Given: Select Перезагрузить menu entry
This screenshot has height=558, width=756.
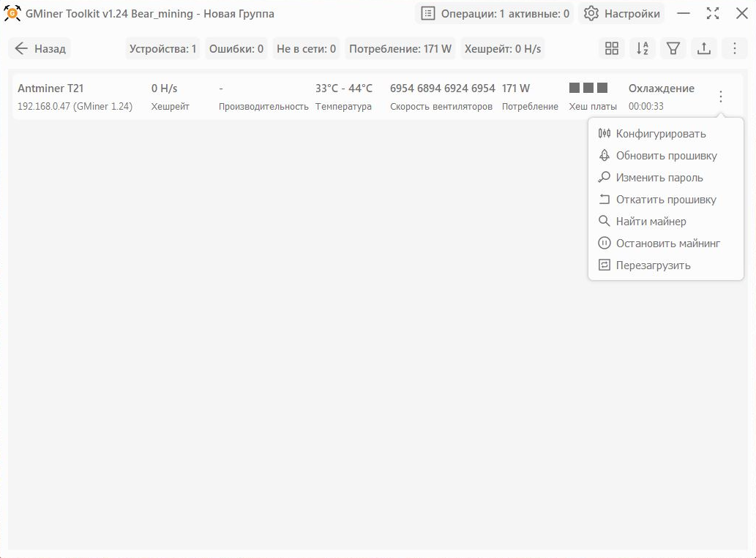Looking at the screenshot, I should coord(666,265).
